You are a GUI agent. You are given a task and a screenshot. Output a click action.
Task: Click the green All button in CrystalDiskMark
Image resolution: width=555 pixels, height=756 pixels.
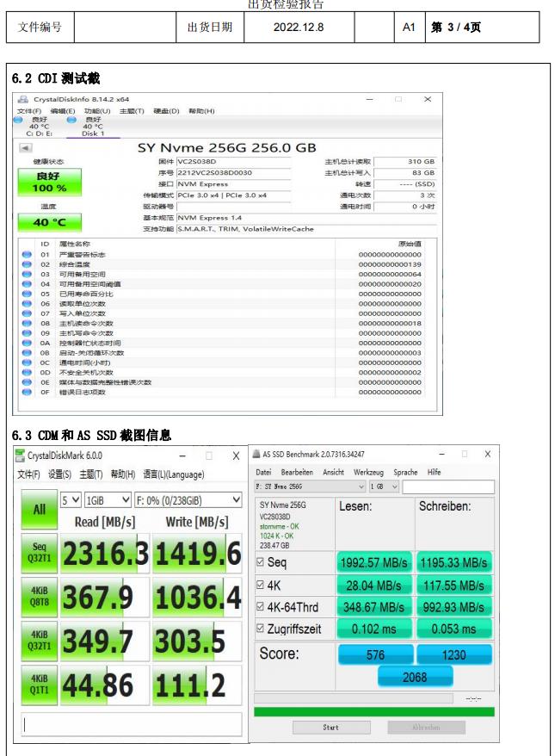coord(39,509)
